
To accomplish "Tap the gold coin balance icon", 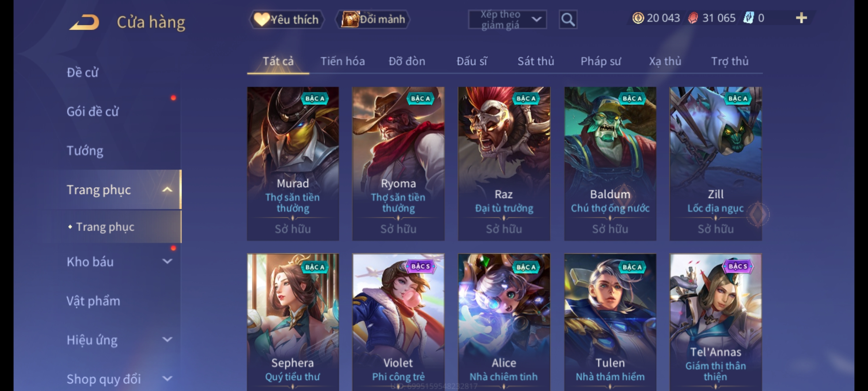I will point(638,18).
